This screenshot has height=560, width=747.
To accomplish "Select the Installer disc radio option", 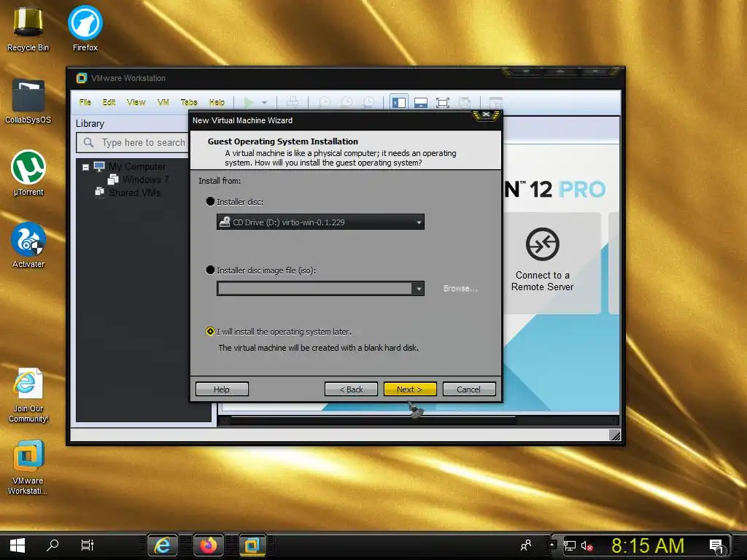I will (210, 201).
